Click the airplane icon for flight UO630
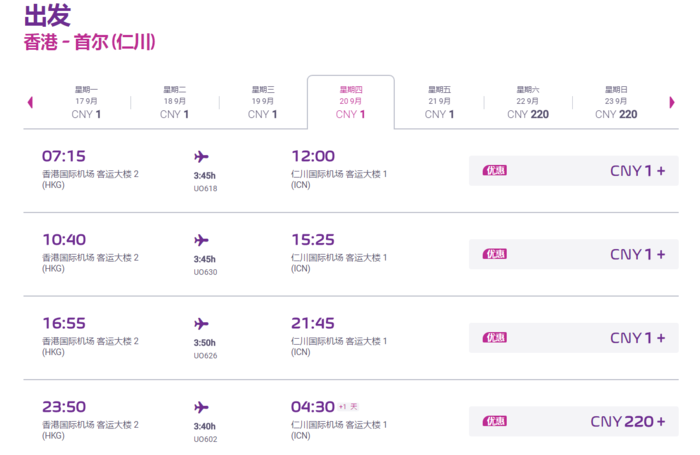The image size is (700, 455). pyautogui.click(x=201, y=240)
